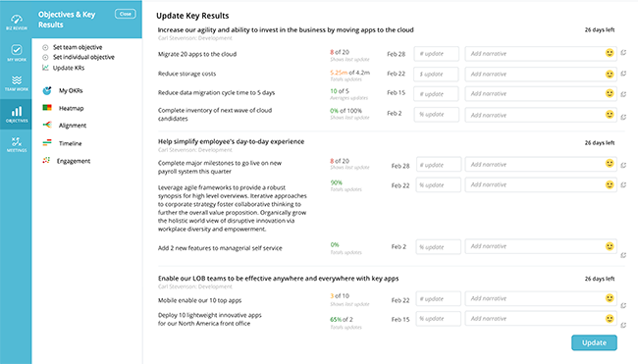Open Biz Review in the sidebar
This screenshot has width=638, height=364.
[x=17, y=23]
